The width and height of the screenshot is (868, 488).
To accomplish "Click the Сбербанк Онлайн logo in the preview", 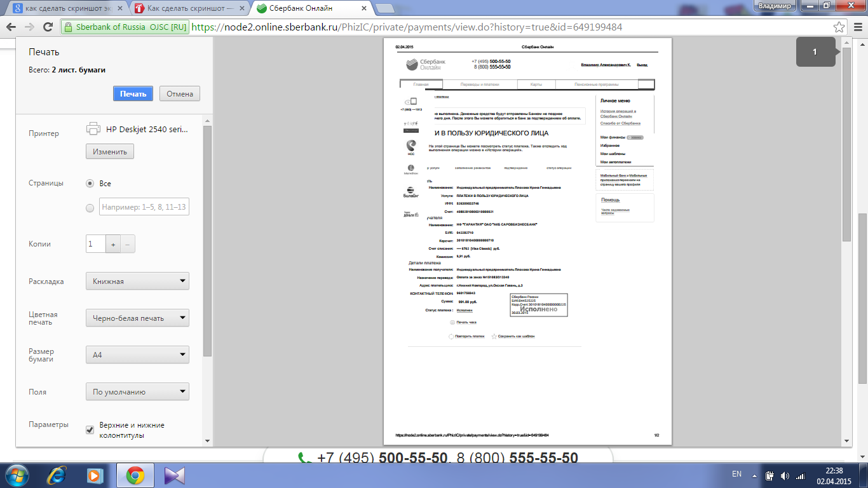I will click(426, 64).
